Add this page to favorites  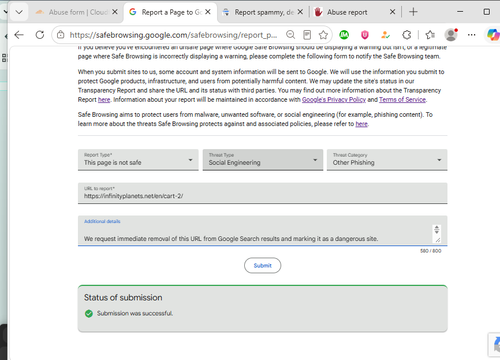tap(323, 35)
